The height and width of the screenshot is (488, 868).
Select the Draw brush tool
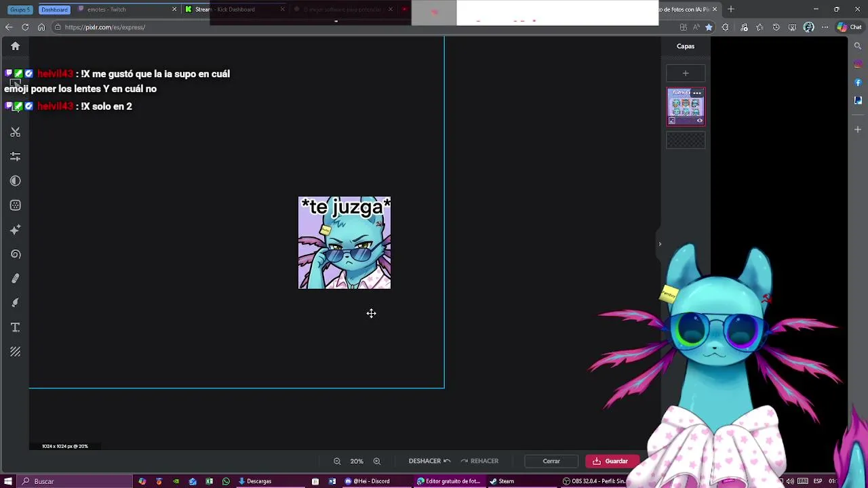15,303
